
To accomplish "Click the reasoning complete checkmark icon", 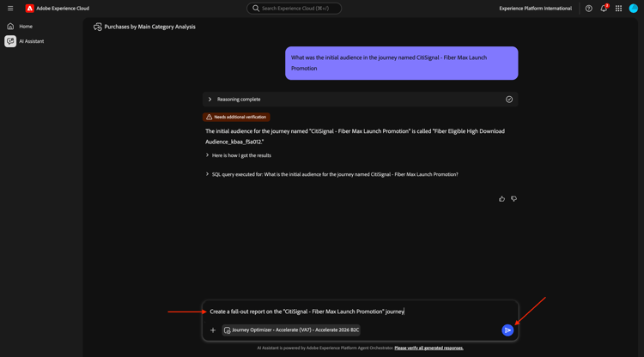I will click(x=509, y=100).
